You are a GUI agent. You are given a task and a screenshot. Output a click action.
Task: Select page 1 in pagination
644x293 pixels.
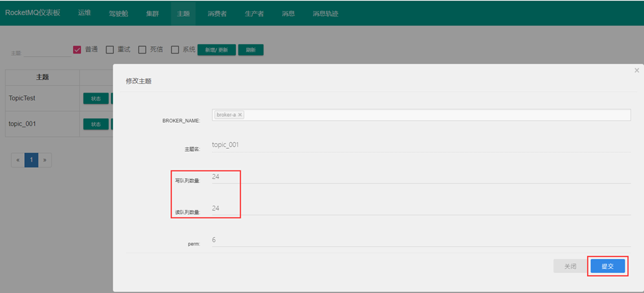[x=31, y=160]
